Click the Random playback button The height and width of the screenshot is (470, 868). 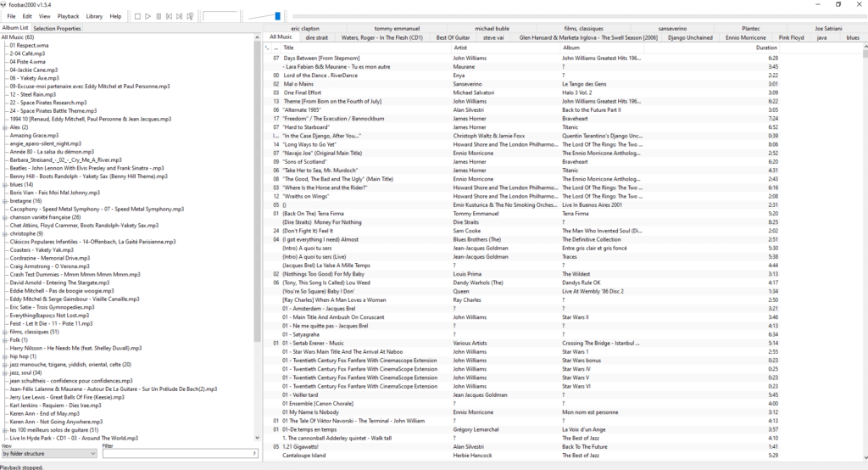pos(190,17)
